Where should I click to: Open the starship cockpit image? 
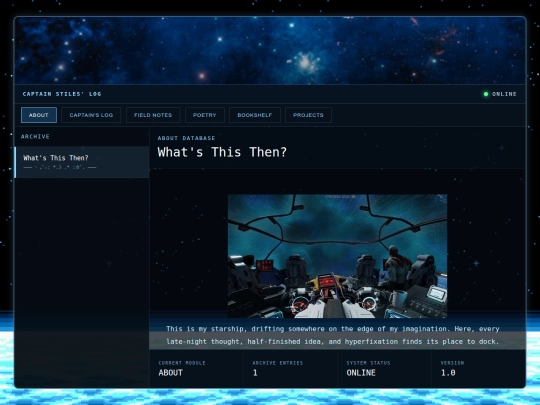click(338, 256)
